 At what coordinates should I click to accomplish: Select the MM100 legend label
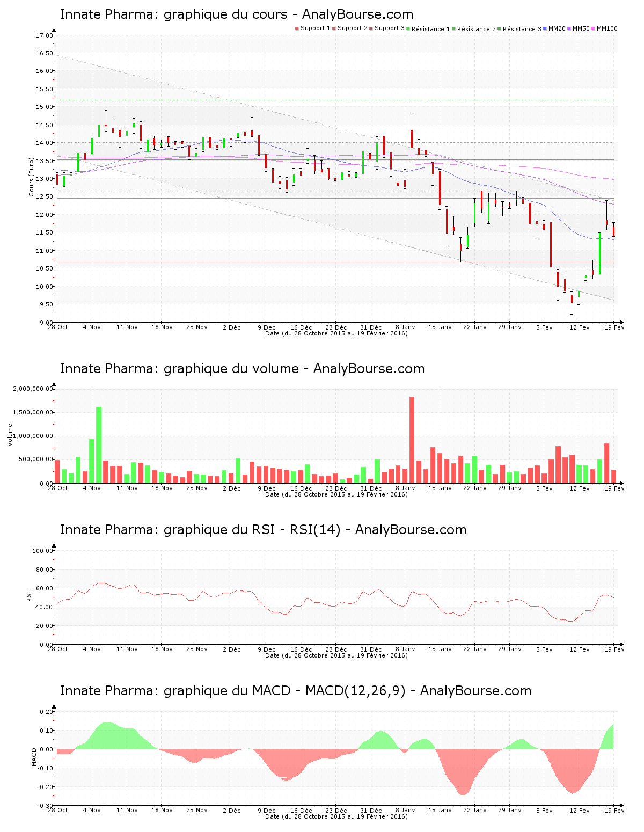[x=607, y=28]
